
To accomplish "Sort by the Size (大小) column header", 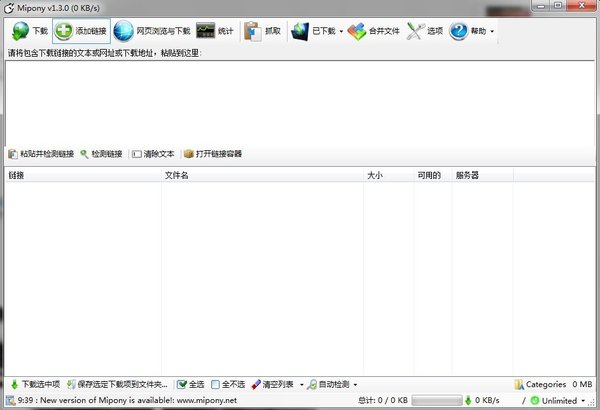I will click(x=388, y=175).
